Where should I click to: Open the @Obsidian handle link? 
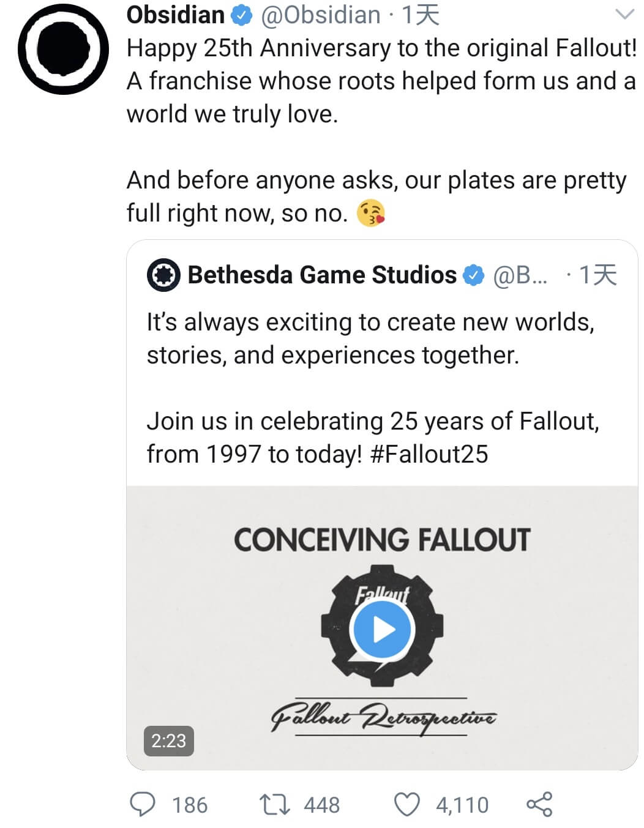tap(321, 15)
